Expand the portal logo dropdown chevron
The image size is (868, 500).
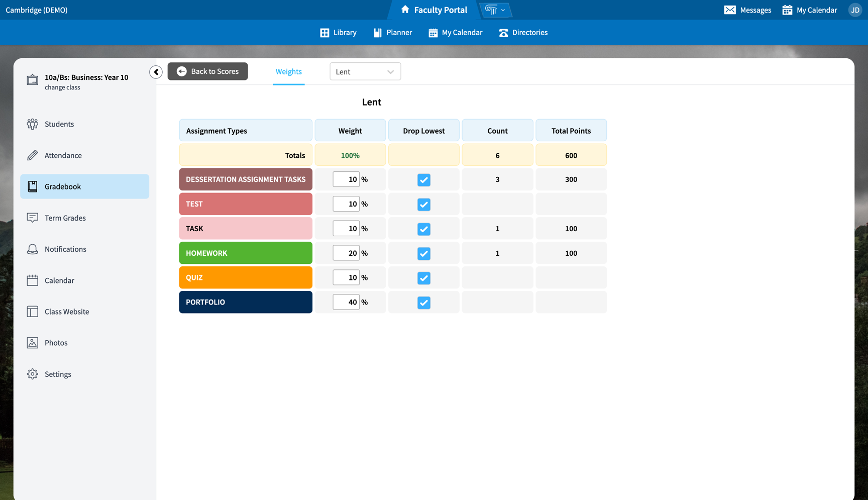pos(502,10)
